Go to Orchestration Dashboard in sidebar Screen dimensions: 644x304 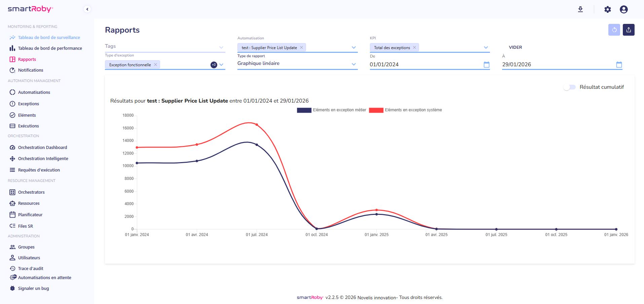click(x=42, y=148)
